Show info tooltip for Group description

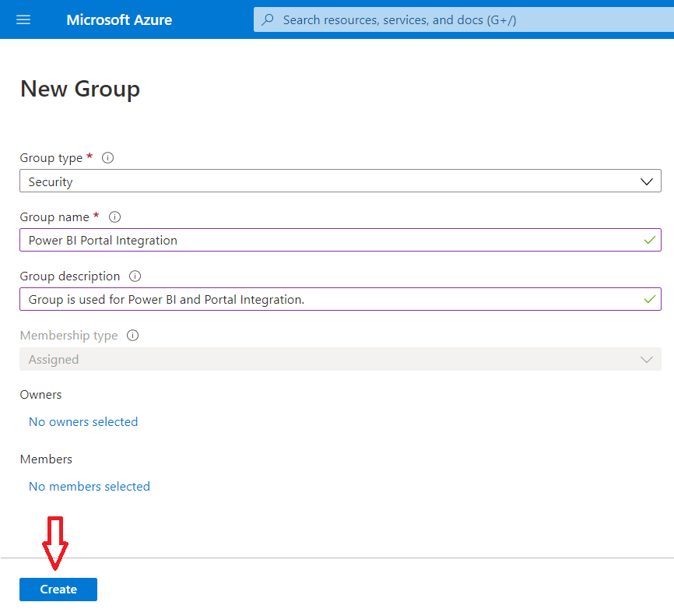(135, 276)
